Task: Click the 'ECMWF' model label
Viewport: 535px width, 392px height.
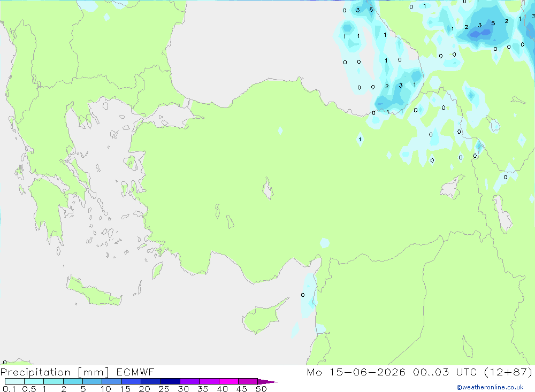Action: (135, 372)
